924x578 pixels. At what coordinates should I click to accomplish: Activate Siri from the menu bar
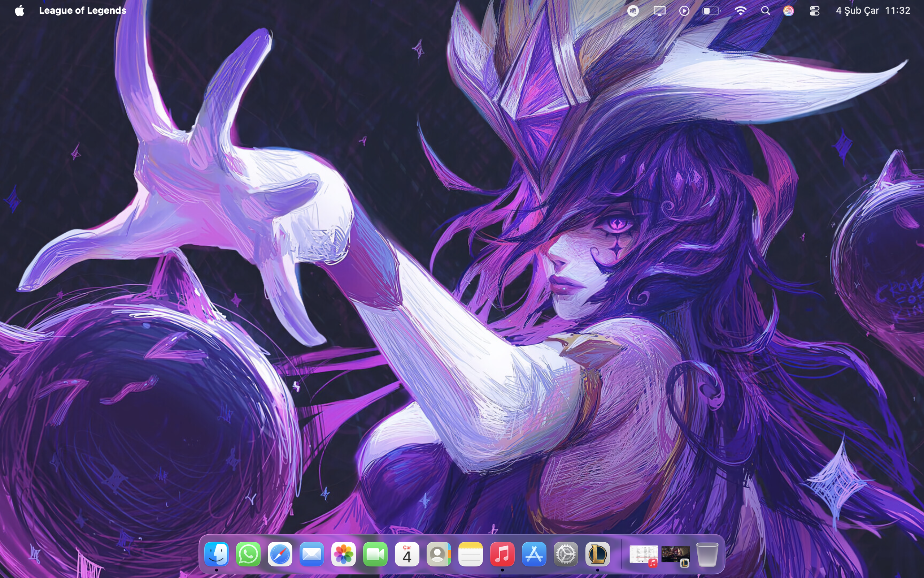click(x=788, y=11)
